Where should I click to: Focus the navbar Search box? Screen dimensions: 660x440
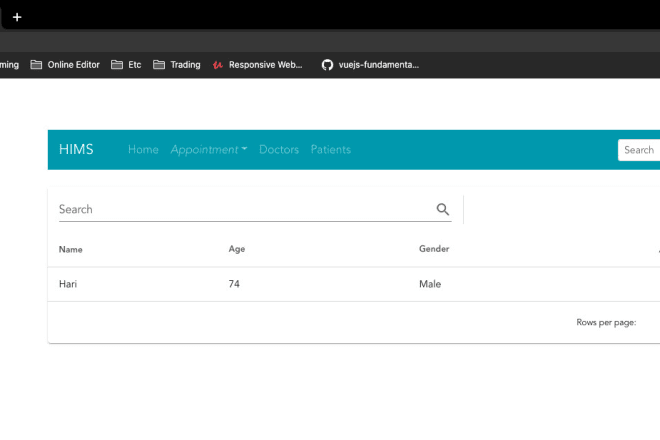[640, 150]
